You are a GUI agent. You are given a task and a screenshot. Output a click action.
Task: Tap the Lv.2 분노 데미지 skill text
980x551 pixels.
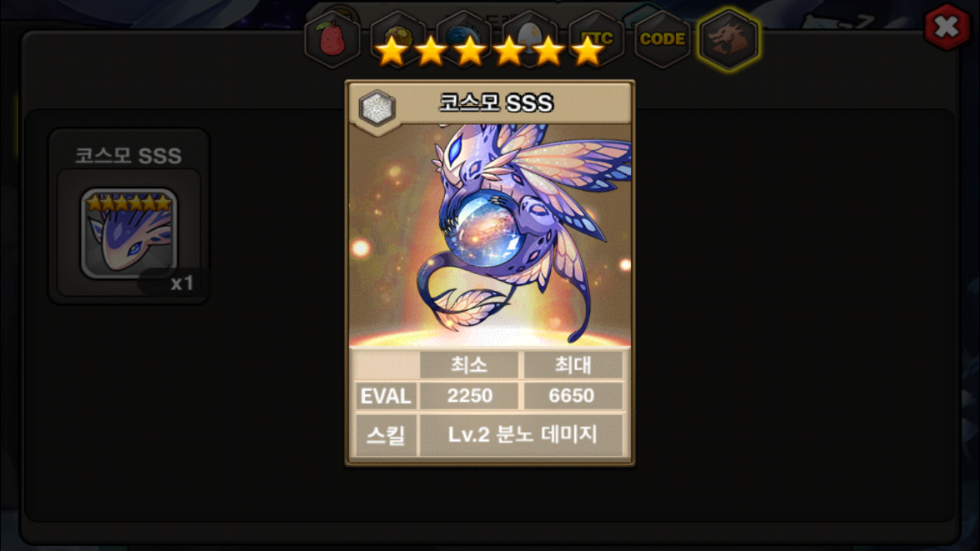coord(522,435)
